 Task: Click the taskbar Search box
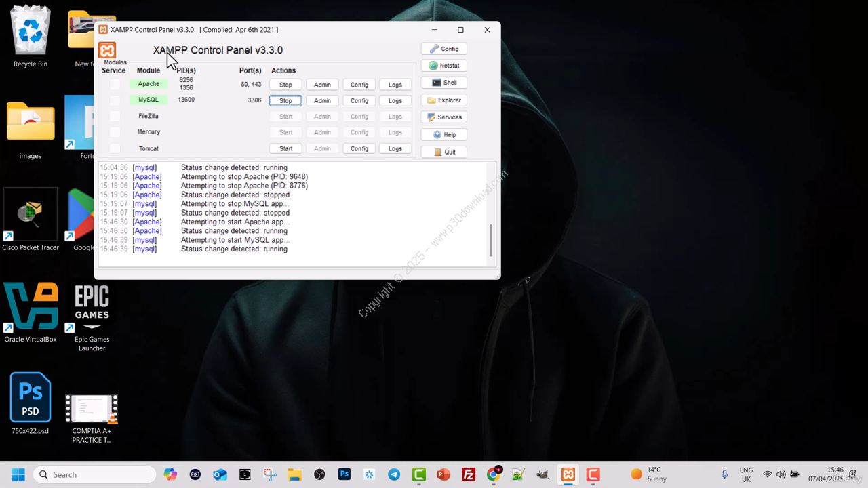pyautogui.click(x=95, y=474)
